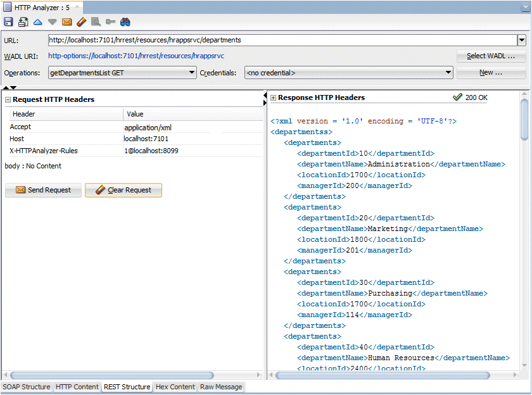Screen dimensions: 532x395
Task: Click the body : No Content text
Action: click(x=33, y=166)
